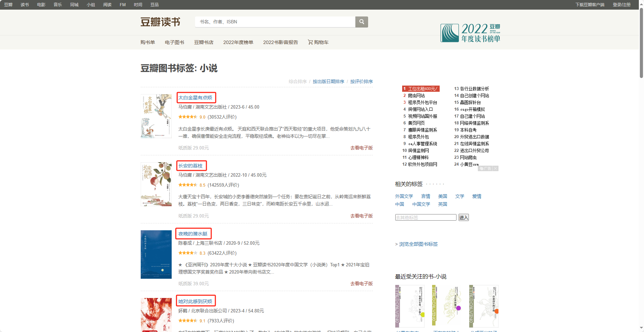This screenshot has height=332, width=644.
Task: Open 电影 in the top bar
Action: click(41, 5)
